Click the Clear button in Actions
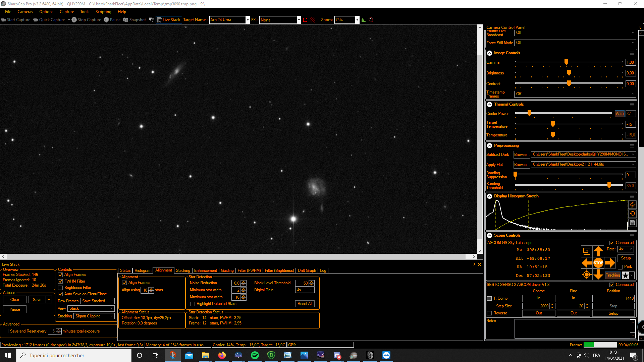Viewport: 644px width, 362px height. 15,300
